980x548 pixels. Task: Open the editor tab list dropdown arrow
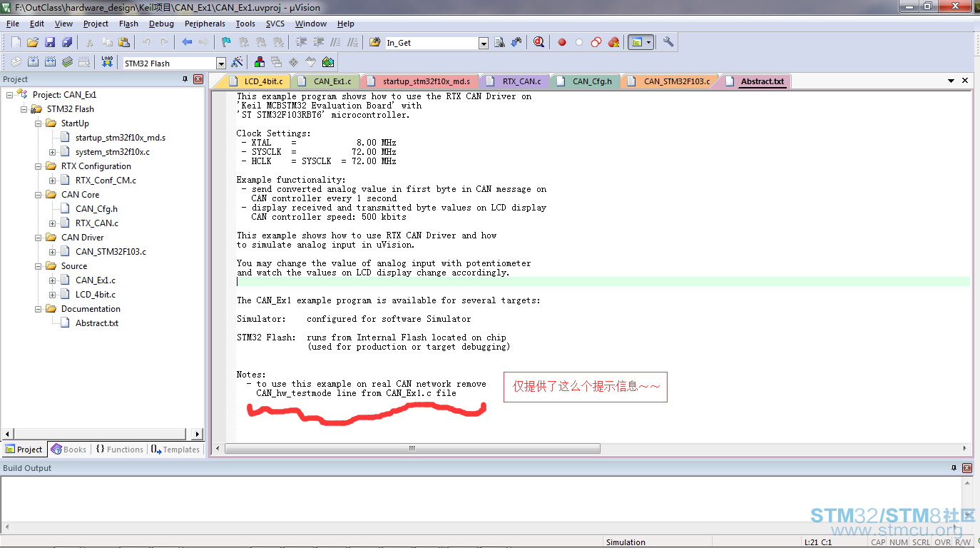tap(951, 81)
